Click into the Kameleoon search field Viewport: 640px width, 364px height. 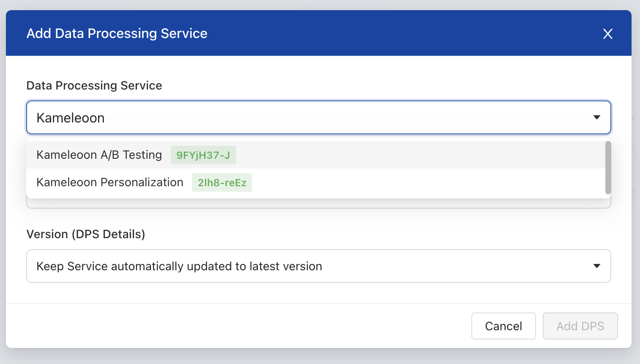click(296, 118)
